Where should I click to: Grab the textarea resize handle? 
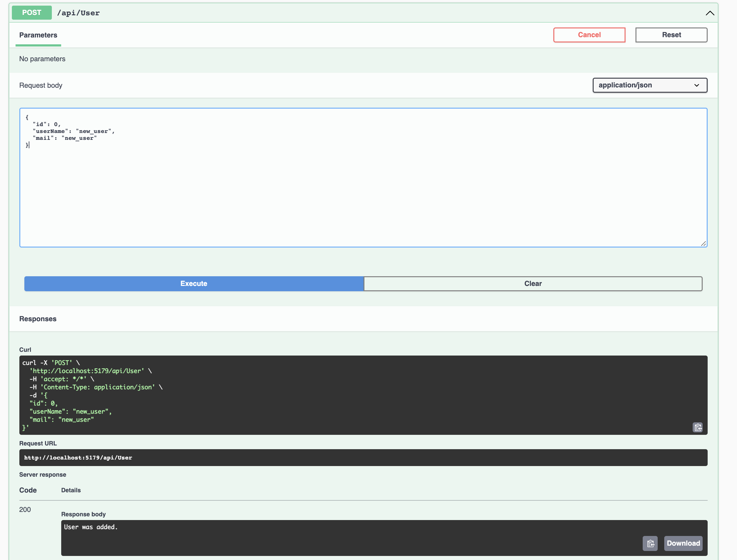tap(703, 244)
